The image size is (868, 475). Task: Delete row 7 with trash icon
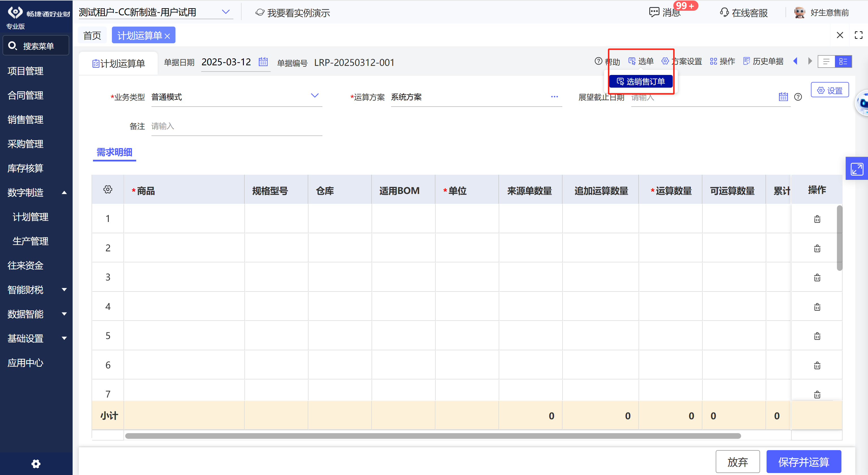click(x=817, y=394)
